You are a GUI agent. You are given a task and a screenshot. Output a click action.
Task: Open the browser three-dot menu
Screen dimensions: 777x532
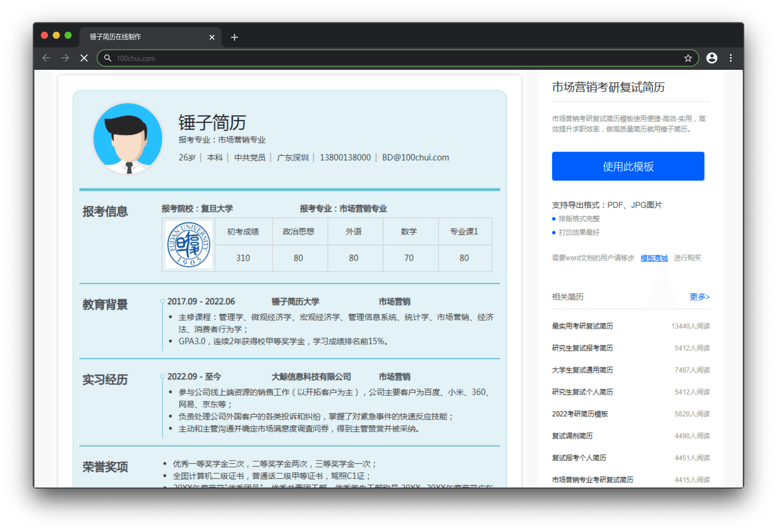[731, 58]
